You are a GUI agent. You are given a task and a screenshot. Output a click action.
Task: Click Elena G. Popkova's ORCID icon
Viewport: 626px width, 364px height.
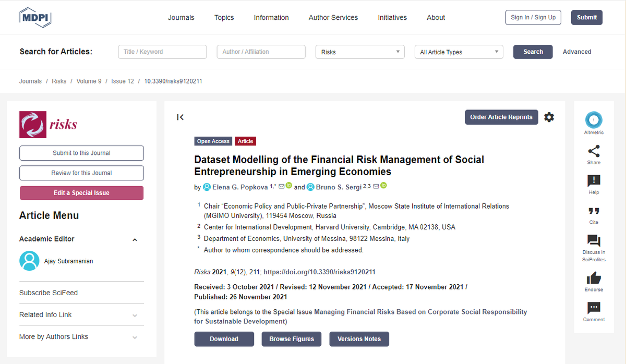[290, 186]
